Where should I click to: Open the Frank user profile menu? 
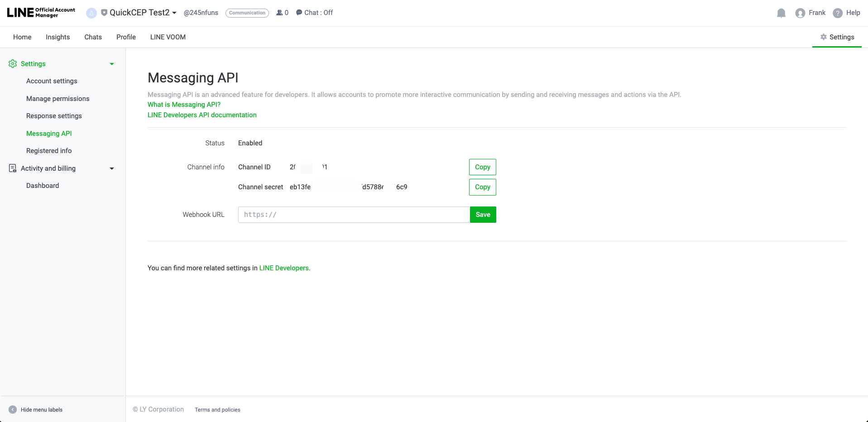point(810,13)
